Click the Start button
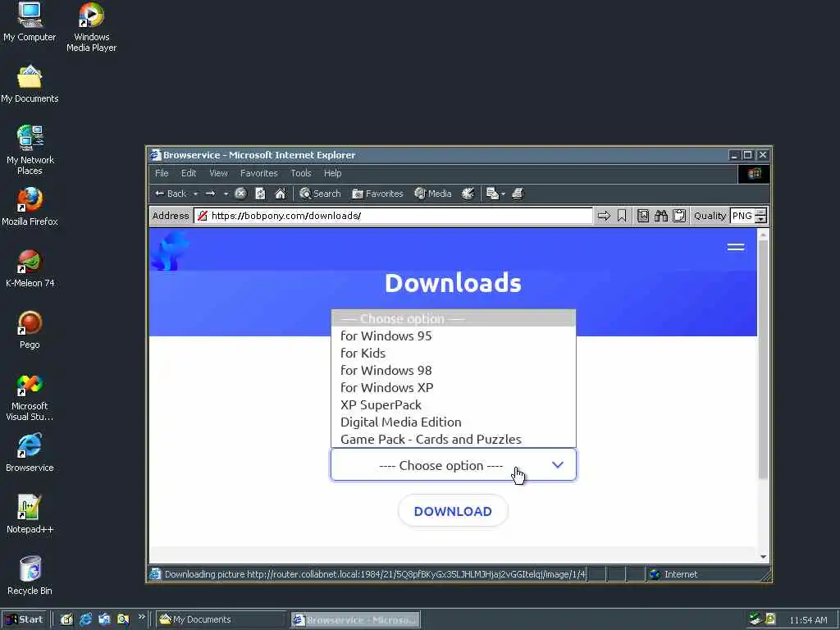 pos(25,619)
